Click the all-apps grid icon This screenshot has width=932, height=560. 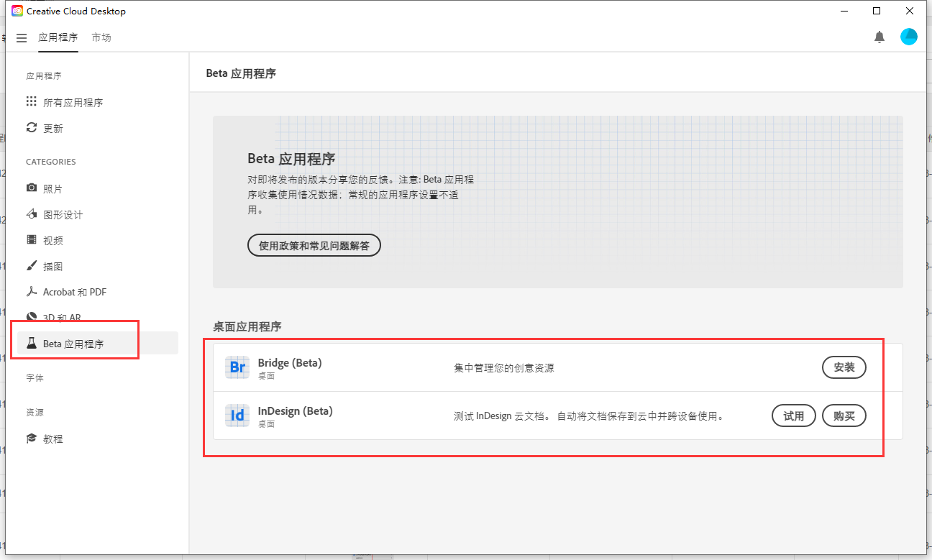[32, 102]
